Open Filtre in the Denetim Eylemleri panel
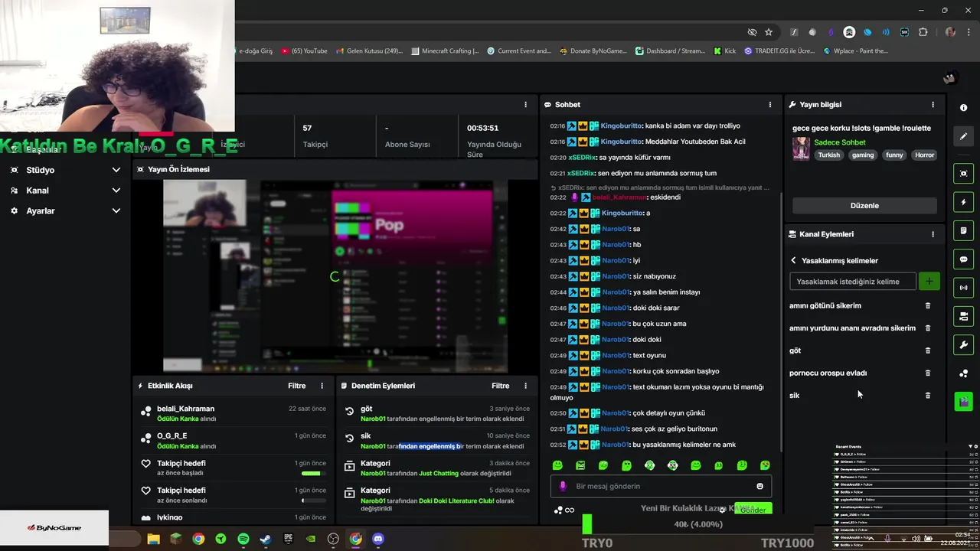Viewport: 980px width, 551px height. tap(501, 386)
